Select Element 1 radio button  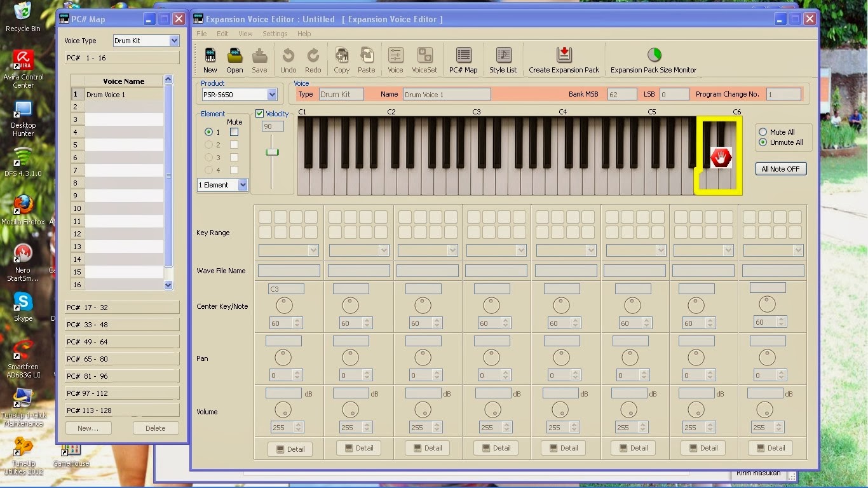click(208, 132)
